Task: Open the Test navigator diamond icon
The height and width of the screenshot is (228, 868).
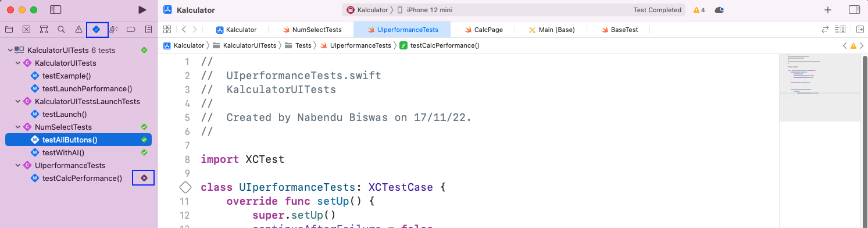Action: (x=97, y=29)
